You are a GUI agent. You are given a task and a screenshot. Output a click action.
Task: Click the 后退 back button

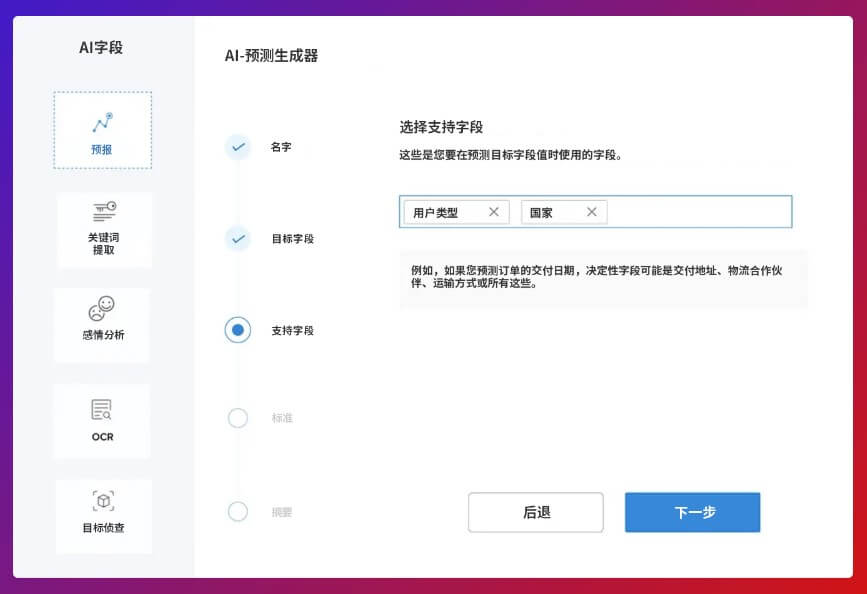click(x=536, y=512)
